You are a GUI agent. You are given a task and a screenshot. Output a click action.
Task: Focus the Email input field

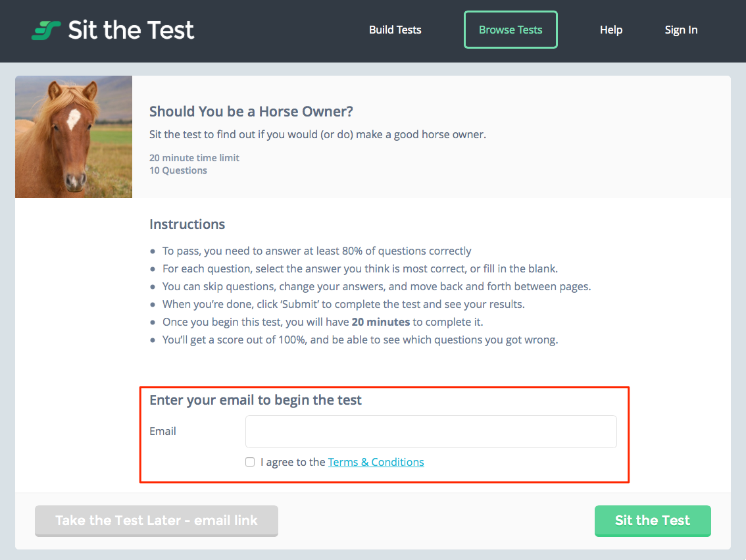(431, 432)
